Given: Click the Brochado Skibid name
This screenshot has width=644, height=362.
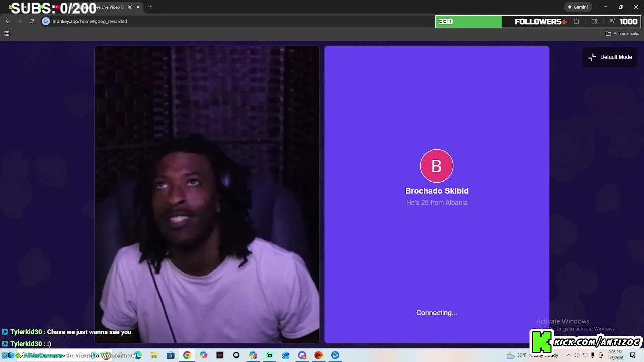Looking at the screenshot, I should pos(437,191).
